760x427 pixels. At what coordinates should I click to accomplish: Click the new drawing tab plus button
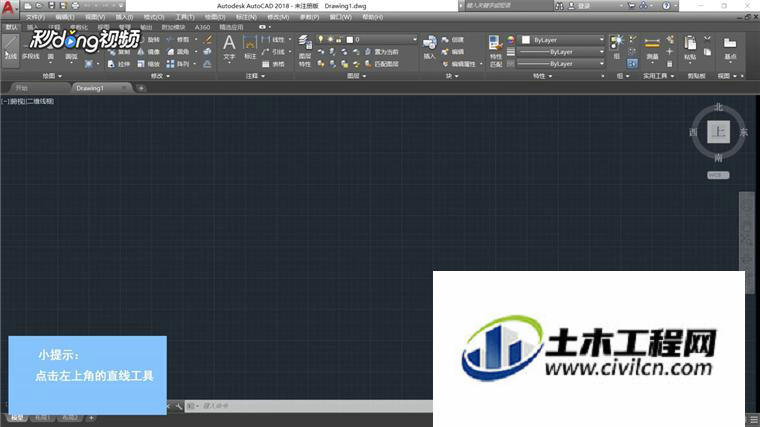tap(141, 88)
